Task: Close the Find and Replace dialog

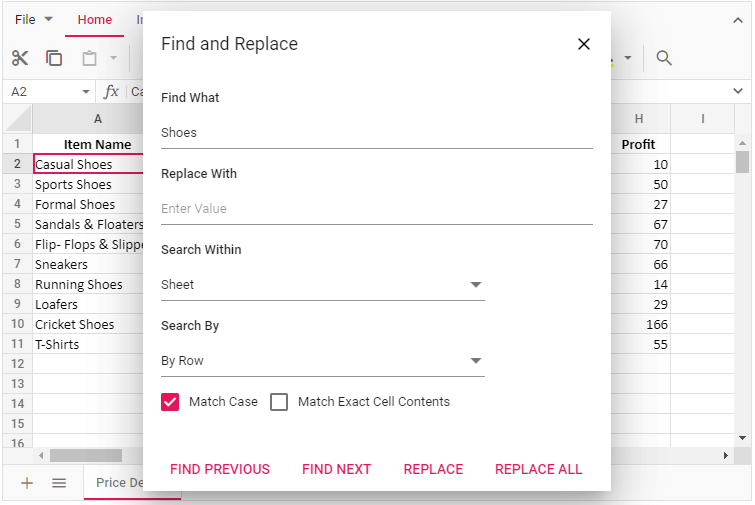Action: (x=584, y=44)
